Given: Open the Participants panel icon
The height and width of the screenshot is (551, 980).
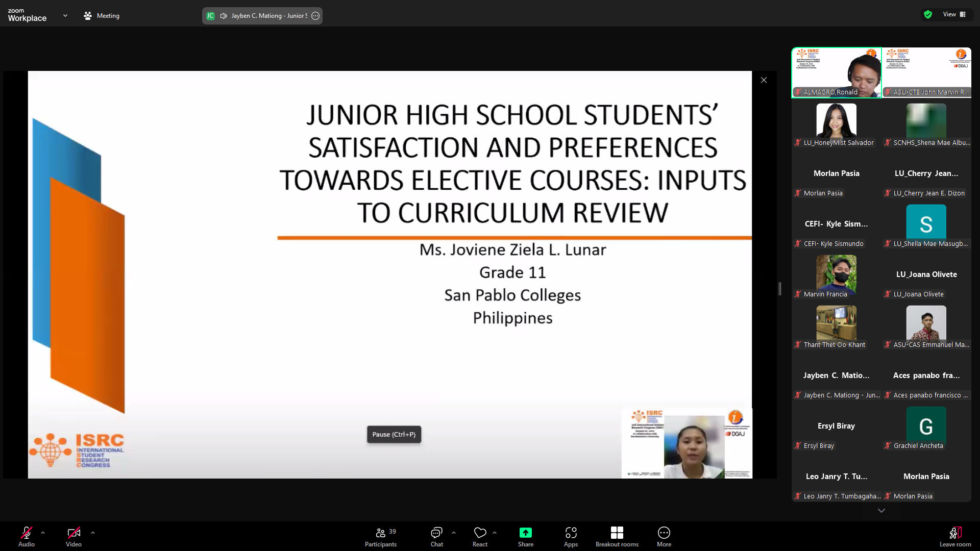Looking at the screenshot, I should pos(380,533).
